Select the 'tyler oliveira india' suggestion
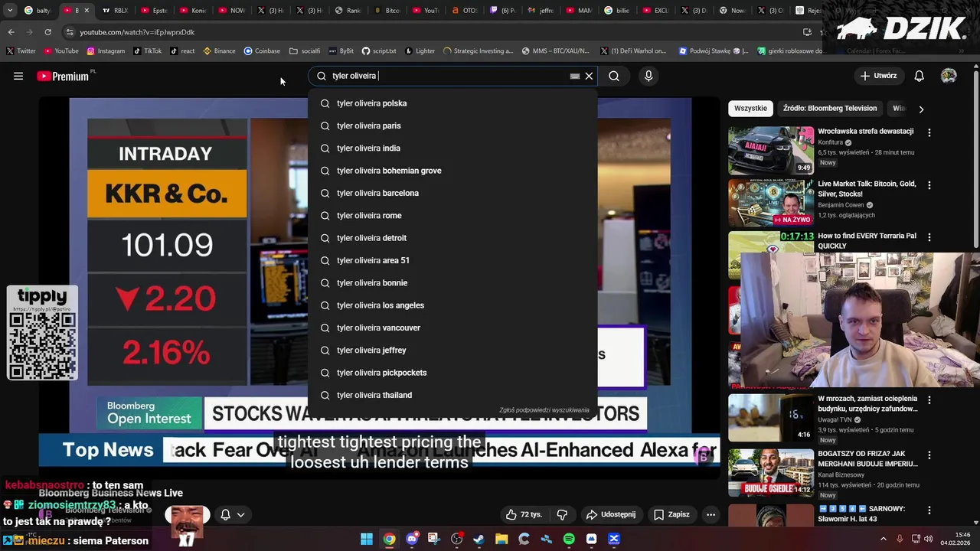The height and width of the screenshot is (551, 980). click(452, 148)
